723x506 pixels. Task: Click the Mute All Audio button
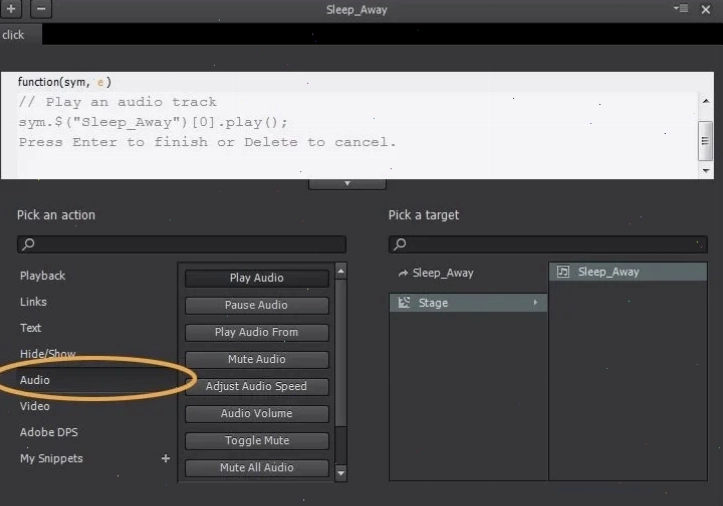point(257,468)
